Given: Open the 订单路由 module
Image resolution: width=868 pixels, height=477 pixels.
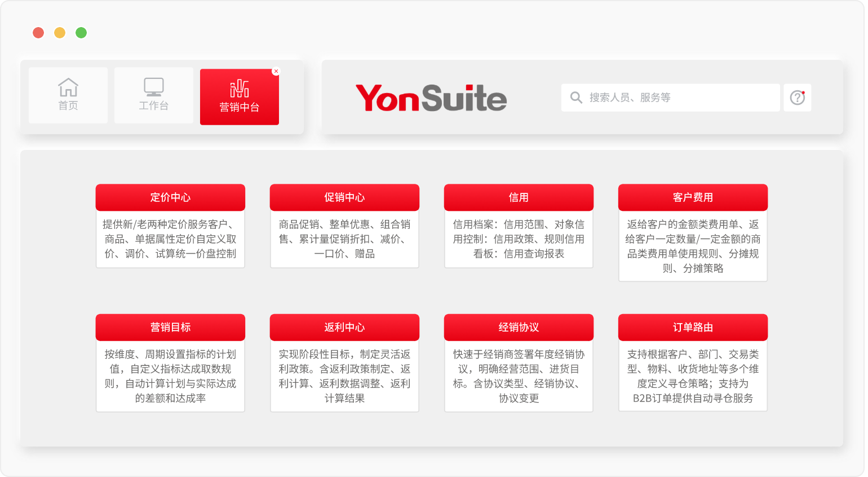Looking at the screenshot, I should point(693,327).
